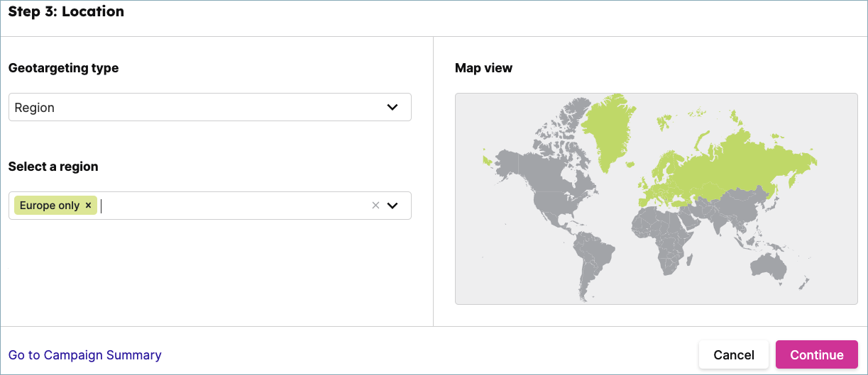Screen dimensions: 868x375
Task: Click the Map view label
Action: [x=483, y=68]
